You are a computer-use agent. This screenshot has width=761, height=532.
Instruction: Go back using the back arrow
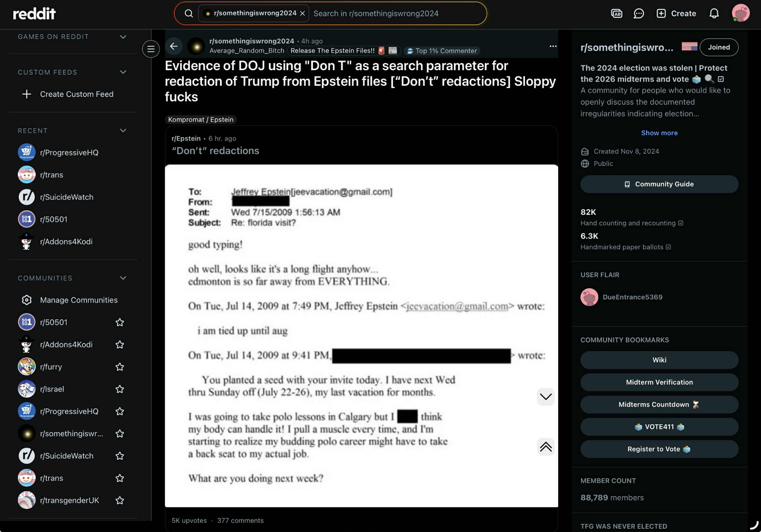pyautogui.click(x=174, y=46)
